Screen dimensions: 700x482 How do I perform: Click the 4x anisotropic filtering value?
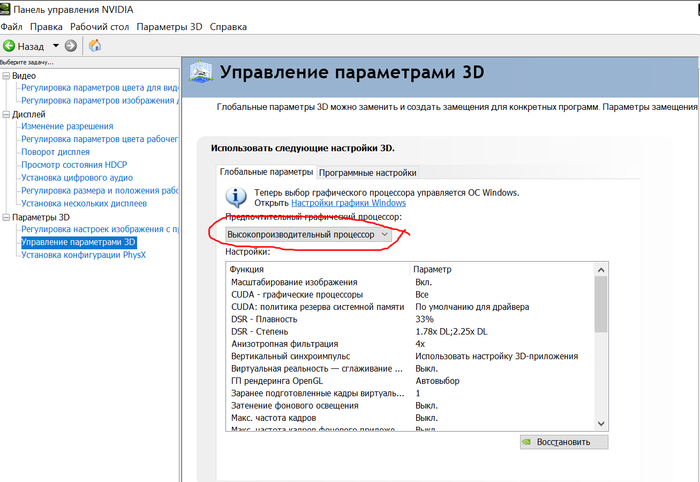[x=420, y=344]
